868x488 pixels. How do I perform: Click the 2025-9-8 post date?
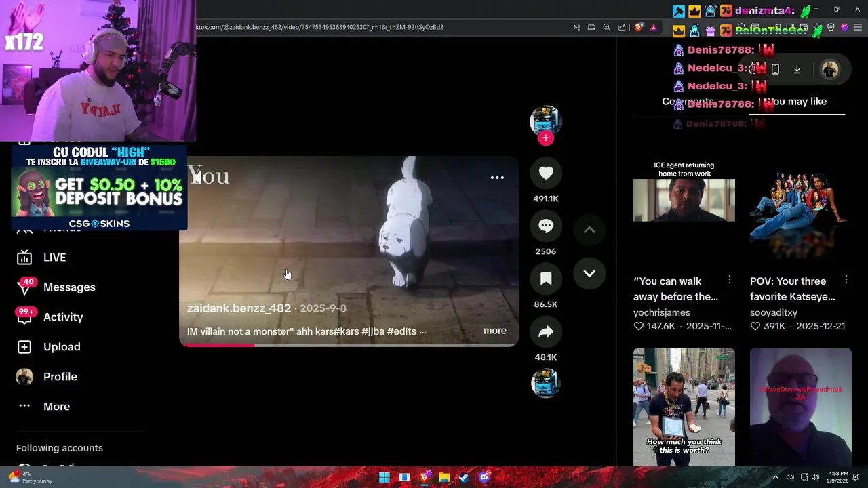(323, 308)
